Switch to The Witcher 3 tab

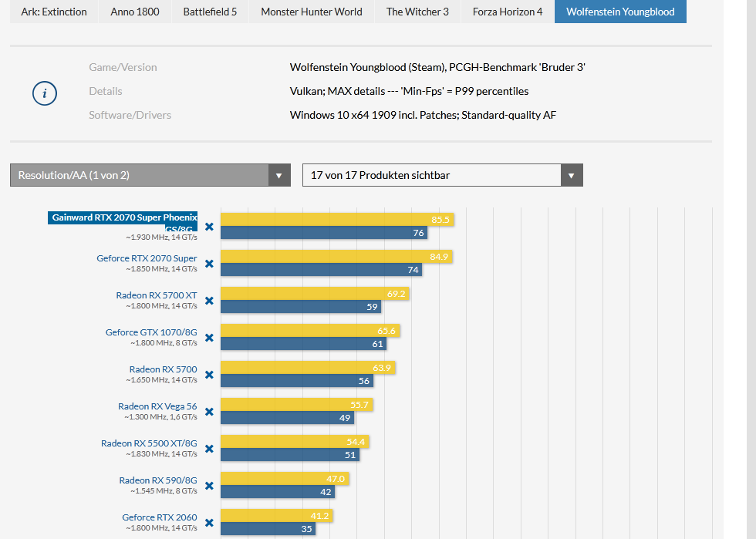tap(417, 12)
